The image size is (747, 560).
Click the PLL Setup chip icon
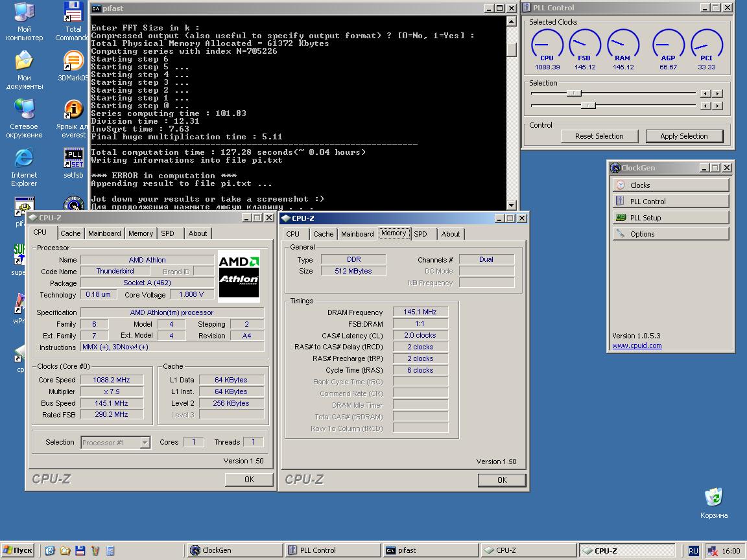[621, 217]
